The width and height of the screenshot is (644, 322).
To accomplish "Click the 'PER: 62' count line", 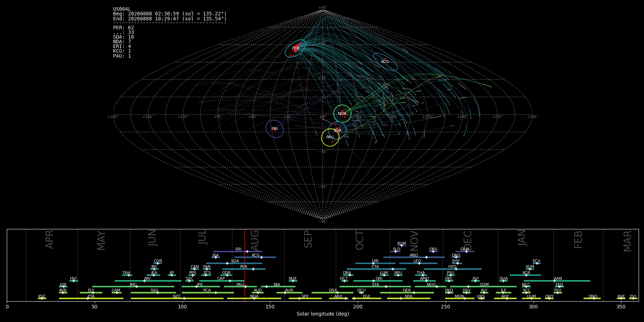I will 123,28.
